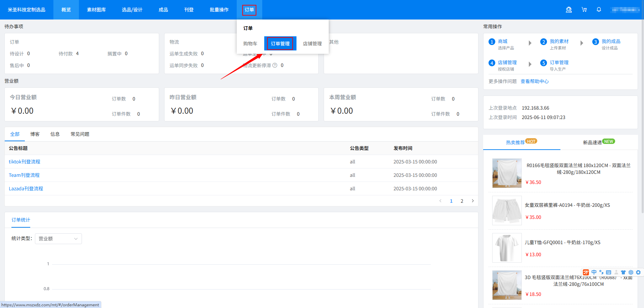Image resolution: width=644 pixels, height=308 pixels.
Task: Open the shopping cart icon in header
Action: point(584,10)
